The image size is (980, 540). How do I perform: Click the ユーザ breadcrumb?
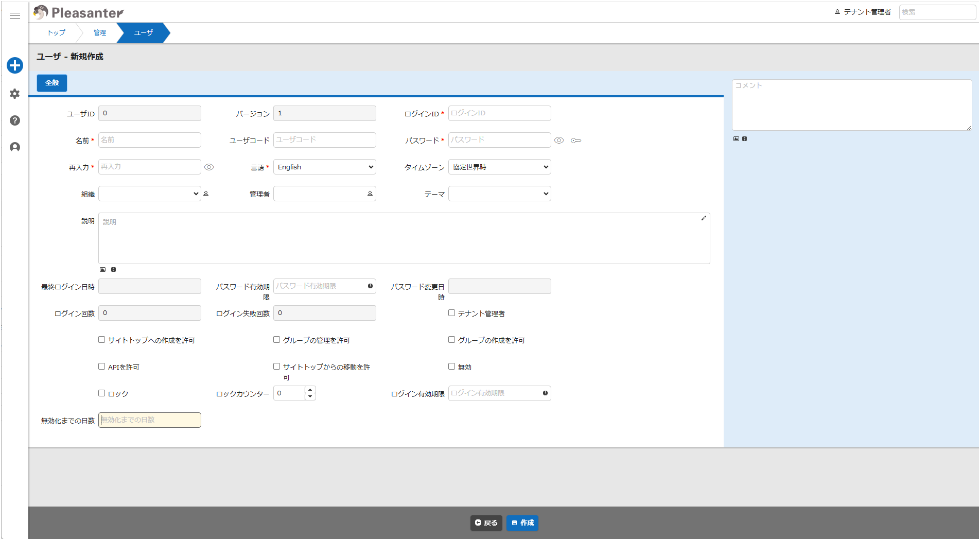(x=144, y=32)
